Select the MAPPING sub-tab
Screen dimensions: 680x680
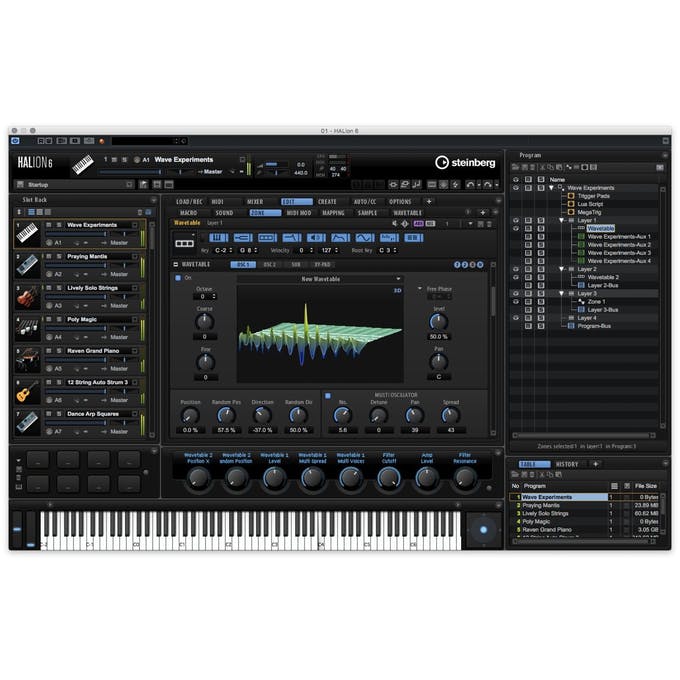tap(333, 213)
